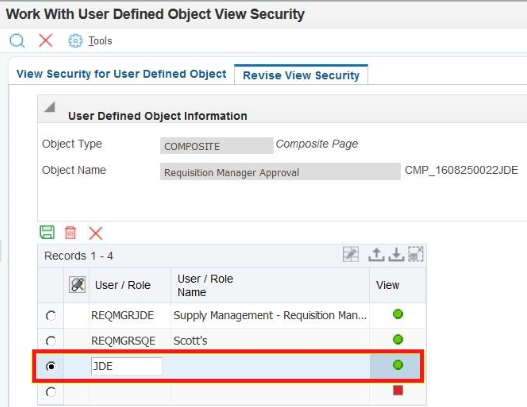
Task: Click the Find magnifier icon
Action: tap(17, 41)
